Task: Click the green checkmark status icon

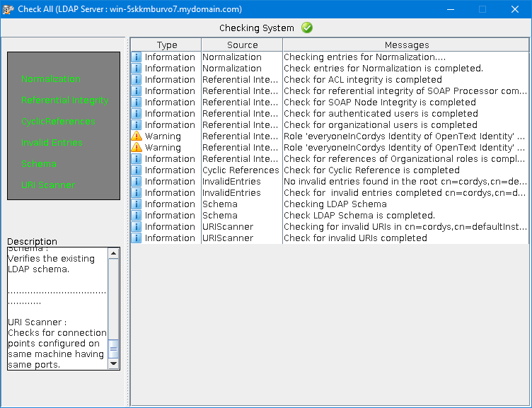Action: [307, 28]
